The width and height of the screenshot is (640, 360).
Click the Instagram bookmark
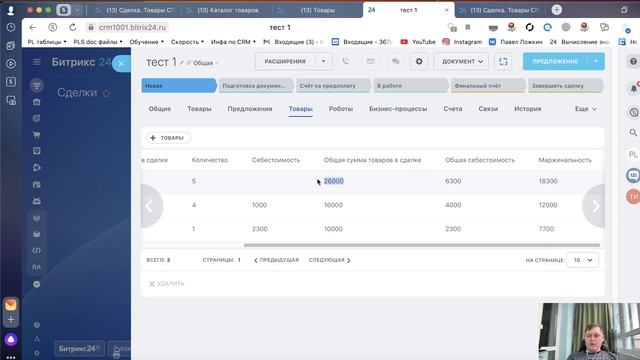coord(462,42)
